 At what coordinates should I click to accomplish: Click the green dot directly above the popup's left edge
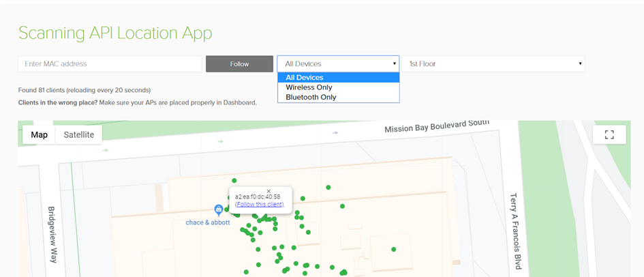(234, 180)
